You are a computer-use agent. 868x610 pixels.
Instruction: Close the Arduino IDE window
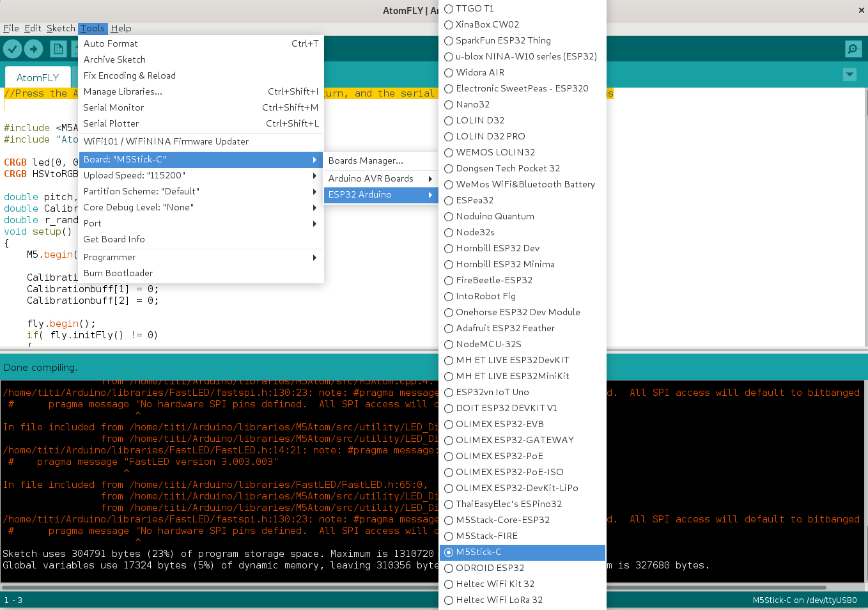click(861, 10)
